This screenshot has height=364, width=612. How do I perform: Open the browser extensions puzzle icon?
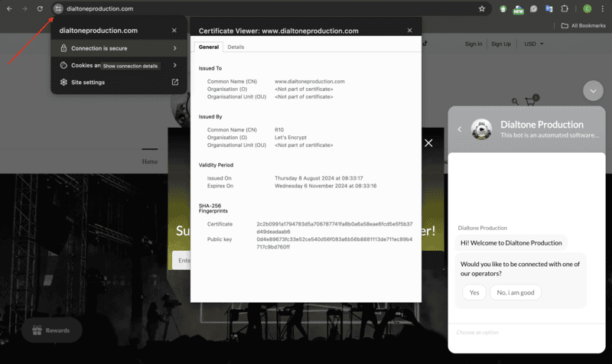pyautogui.click(x=565, y=8)
